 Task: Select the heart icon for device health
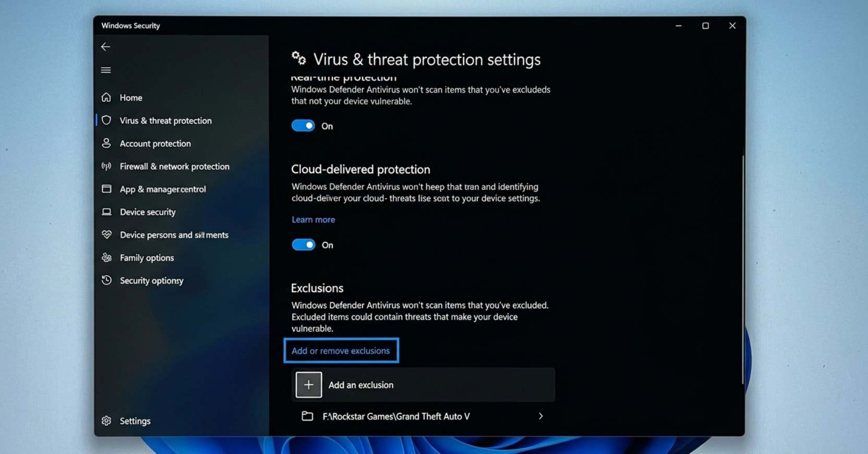pyautogui.click(x=106, y=235)
